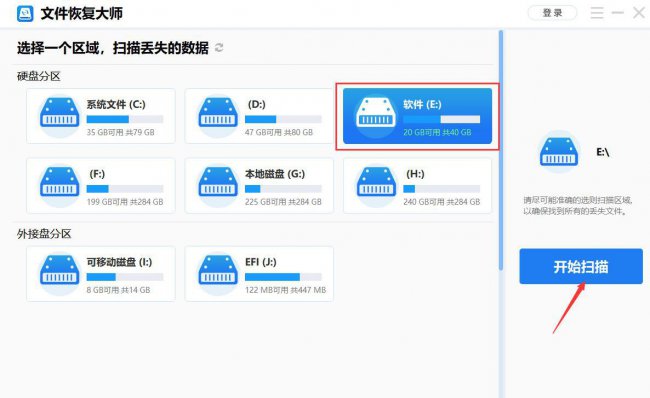The image size is (650, 398).
Task: Click the I: drive usage bar
Action: [x=125, y=277]
